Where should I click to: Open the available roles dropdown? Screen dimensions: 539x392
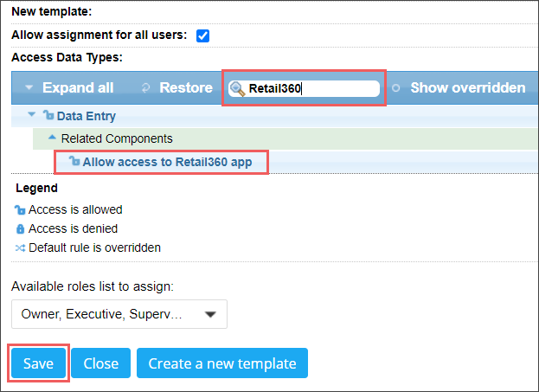[119, 314]
